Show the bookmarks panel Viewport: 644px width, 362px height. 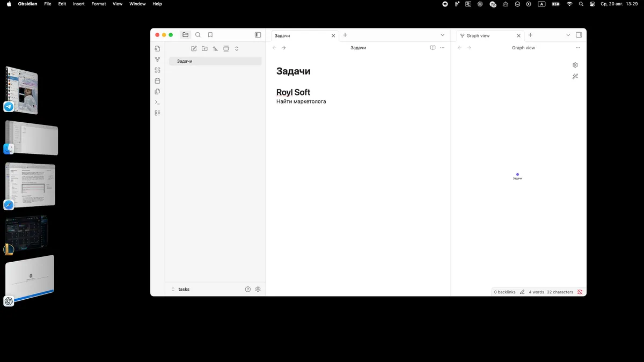tap(210, 35)
